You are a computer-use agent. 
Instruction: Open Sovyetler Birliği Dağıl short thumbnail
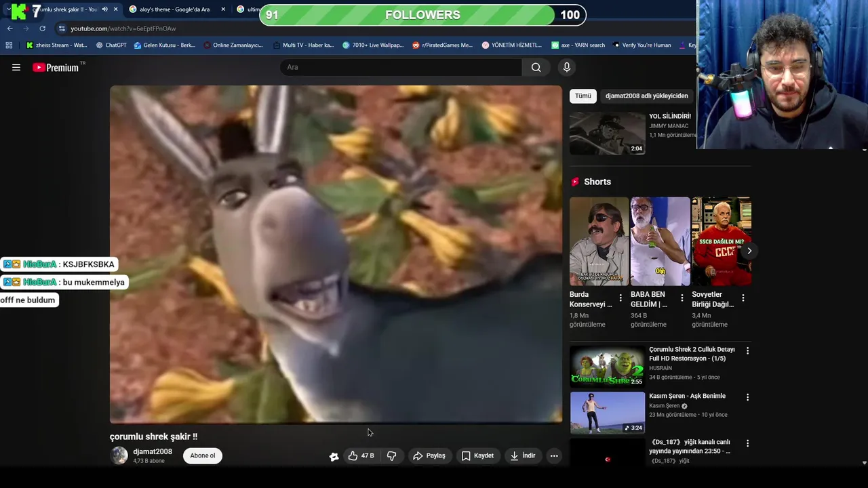click(722, 241)
